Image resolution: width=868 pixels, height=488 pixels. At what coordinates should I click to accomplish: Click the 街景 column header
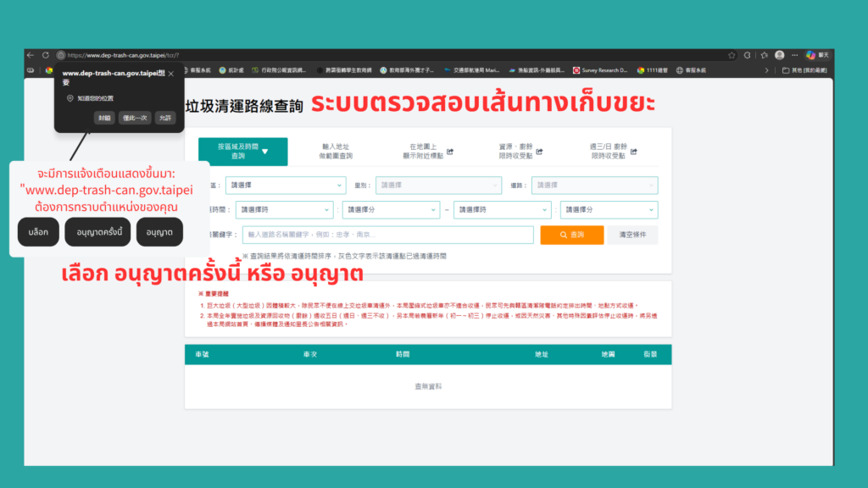point(650,354)
